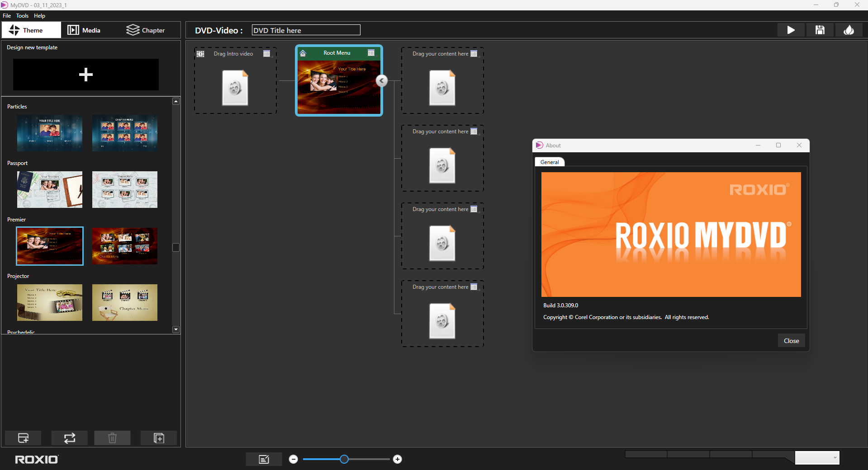The image size is (868, 470).
Task: Maximize the About dialog window
Action: tap(778, 145)
